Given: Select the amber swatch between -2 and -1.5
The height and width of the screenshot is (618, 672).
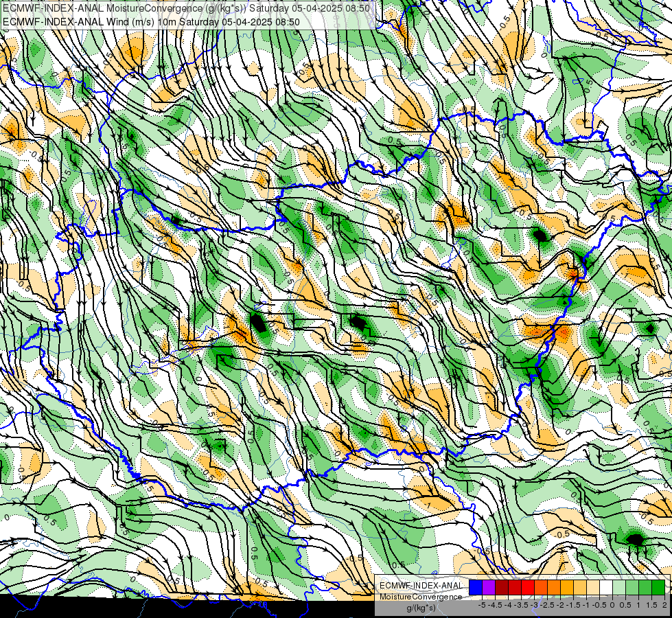Looking at the screenshot, I should 568,588.
